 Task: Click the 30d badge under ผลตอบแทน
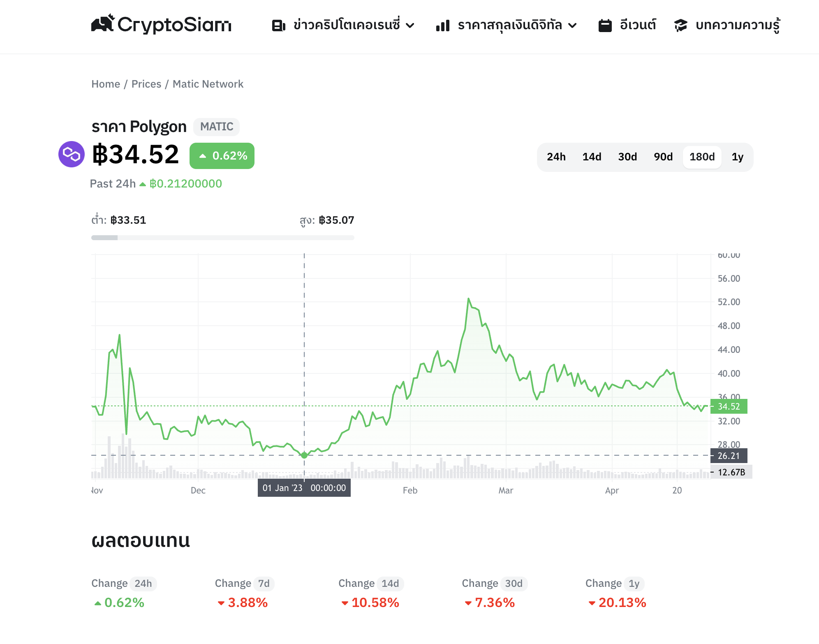(x=514, y=584)
